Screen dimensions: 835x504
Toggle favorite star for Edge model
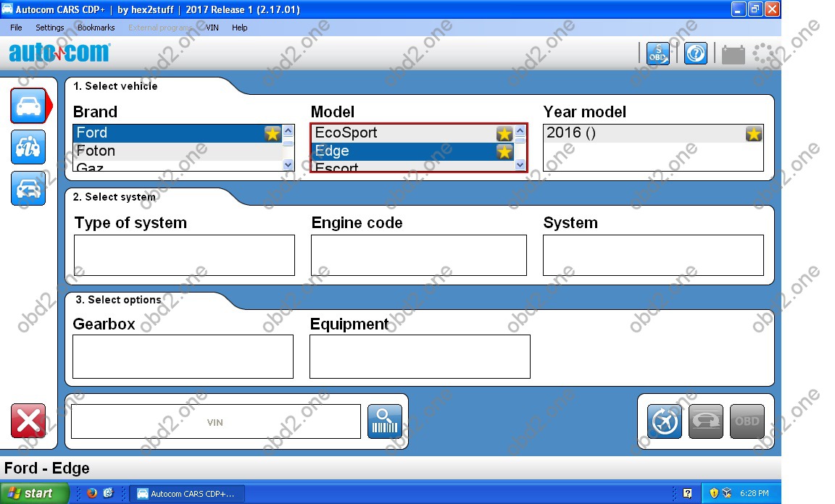504,152
